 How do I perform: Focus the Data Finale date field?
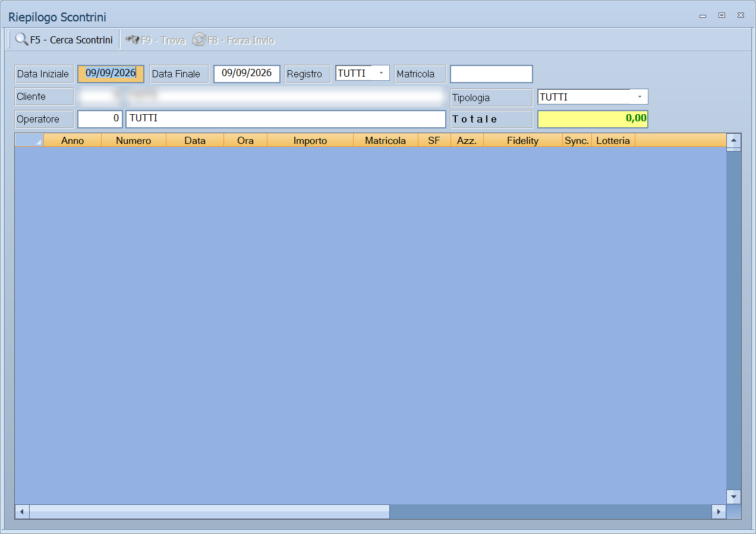click(247, 74)
